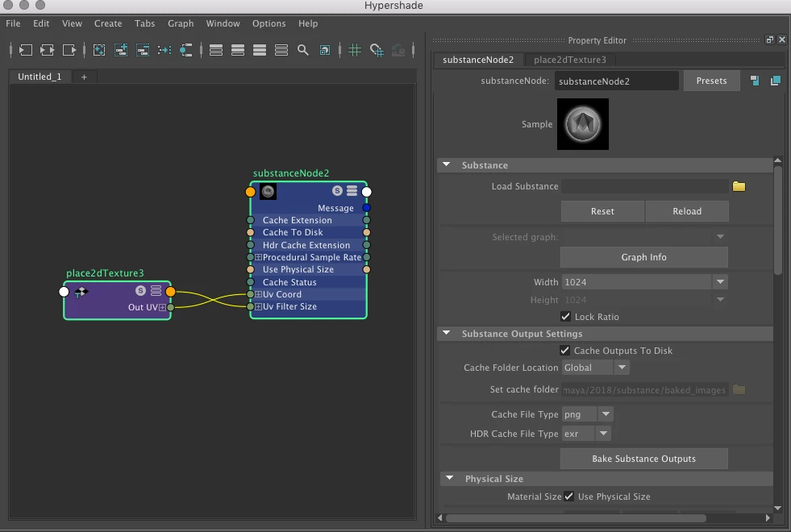Uncheck the Use Physical Size checkbox
Image resolution: width=791 pixels, height=532 pixels.
(x=569, y=497)
